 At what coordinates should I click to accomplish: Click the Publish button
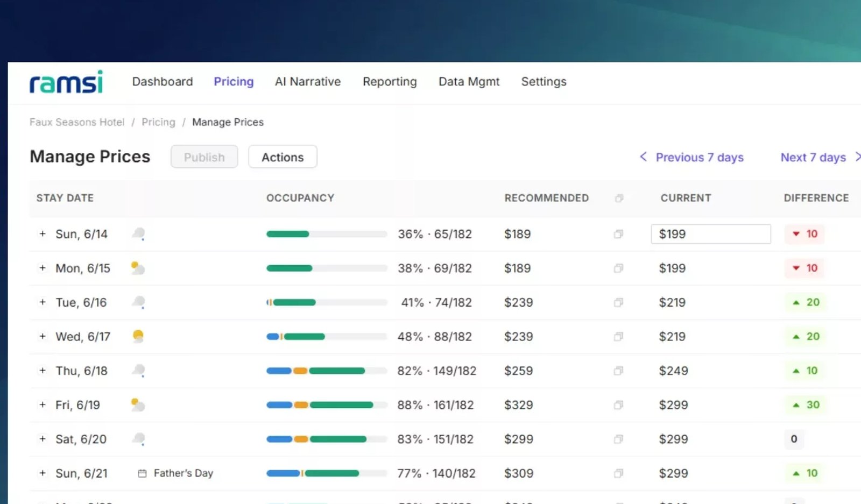[x=204, y=157]
